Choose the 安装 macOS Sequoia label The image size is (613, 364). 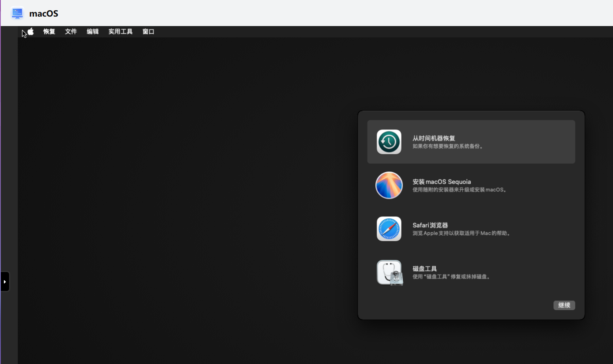(441, 182)
